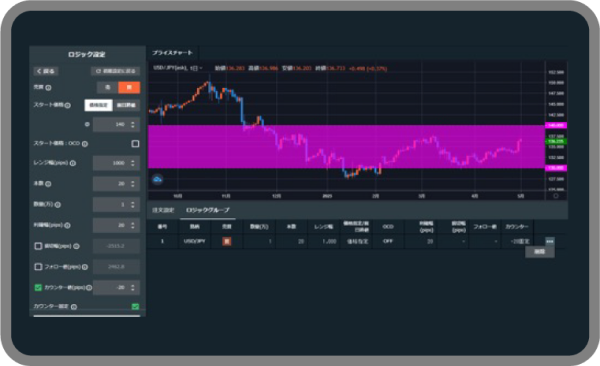
Task: Show info icon next to フォロー値(pips)
Action: click(x=85, y=267)
